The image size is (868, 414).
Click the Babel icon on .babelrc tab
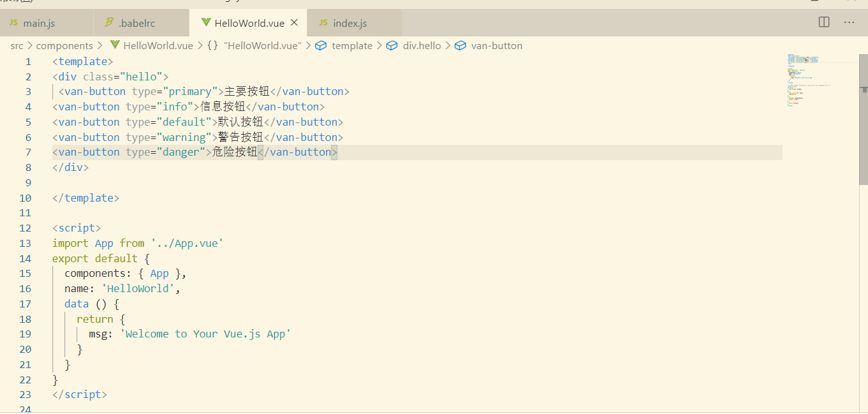tap(108, 23)
